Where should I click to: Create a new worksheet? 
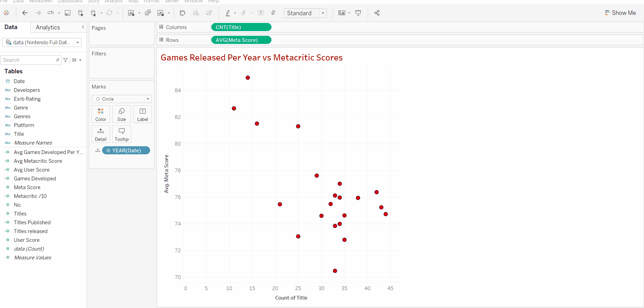click(x=131, y=13)
